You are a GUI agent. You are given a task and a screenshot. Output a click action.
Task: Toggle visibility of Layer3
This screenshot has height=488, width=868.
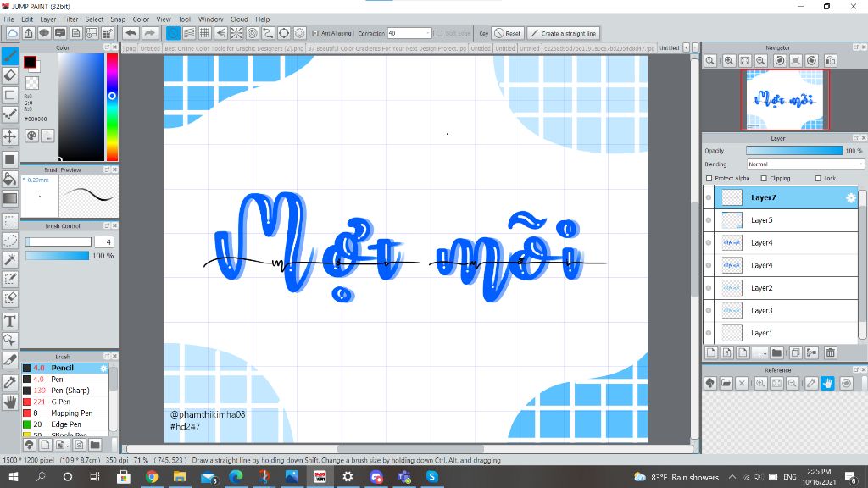pos(709,310)
